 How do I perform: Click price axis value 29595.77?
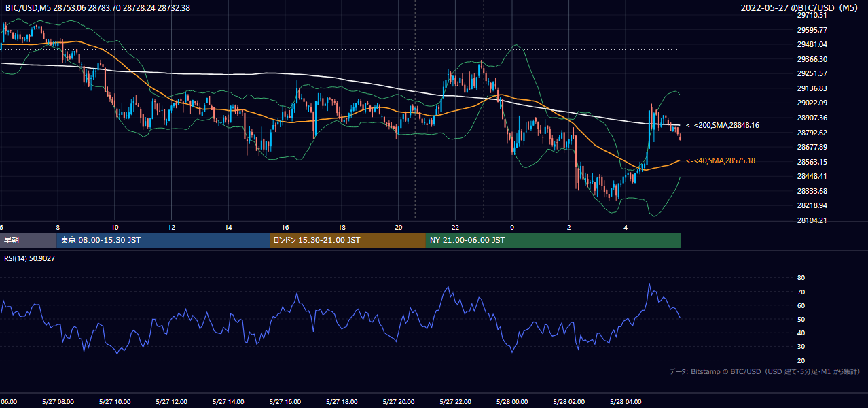click(x=812, y=30)
